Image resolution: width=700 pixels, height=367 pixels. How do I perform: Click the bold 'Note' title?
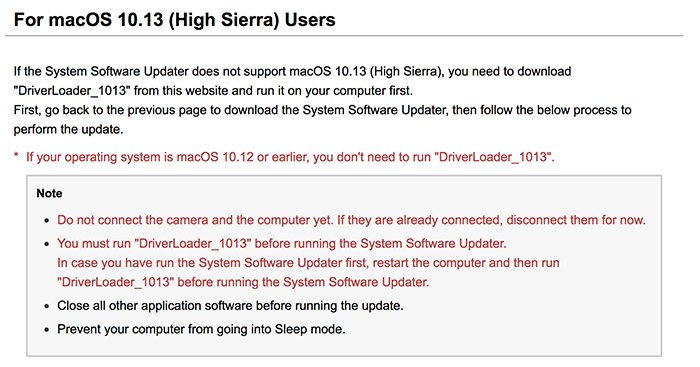(x=49, y=193)
